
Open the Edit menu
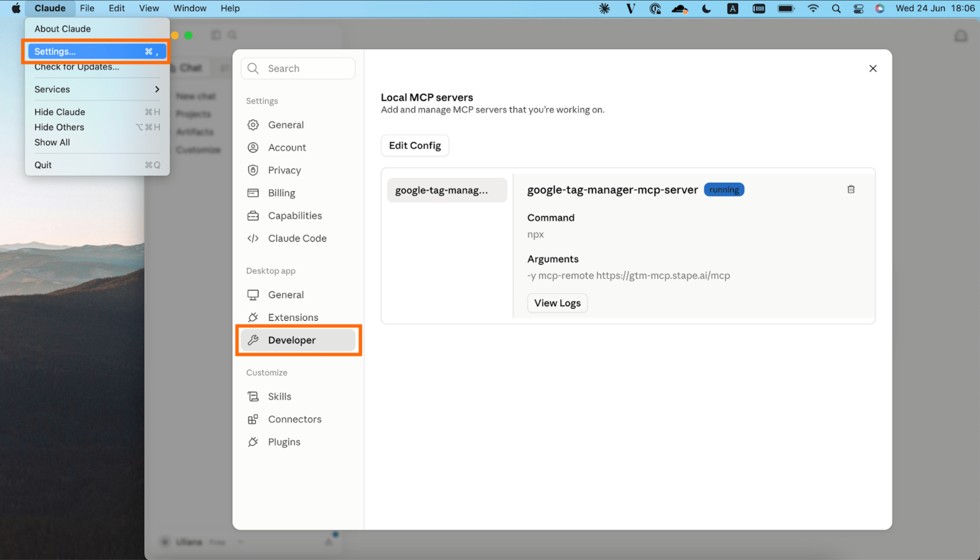pos(117,8)
